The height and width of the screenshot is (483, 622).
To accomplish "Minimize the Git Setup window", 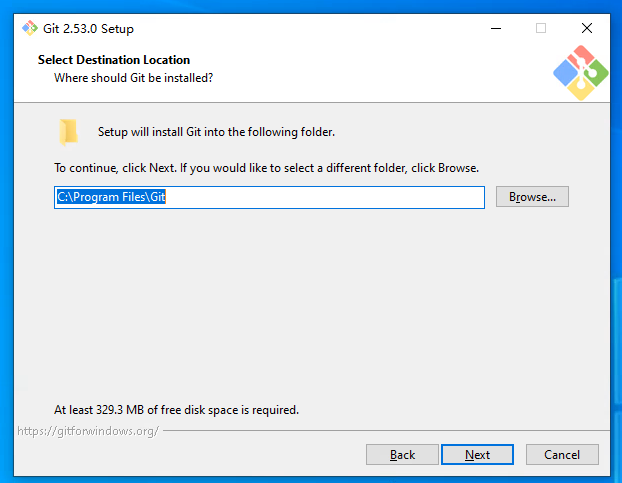I will pyautogui.click(x=495, y=28).
